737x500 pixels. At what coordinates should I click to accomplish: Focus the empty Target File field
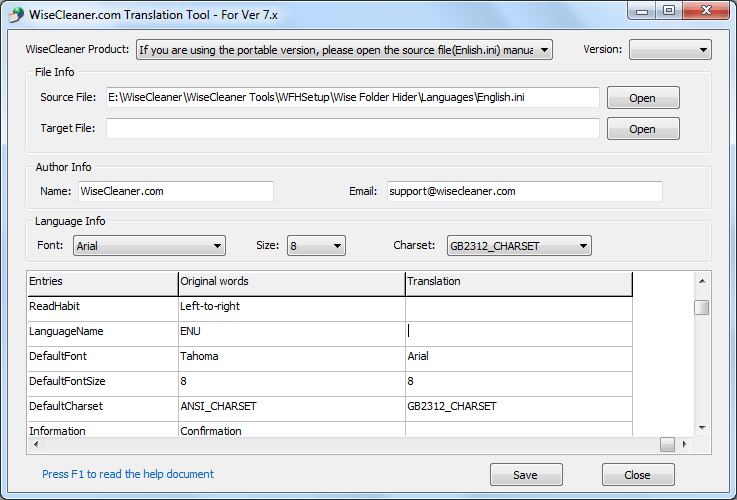[353, 128]
